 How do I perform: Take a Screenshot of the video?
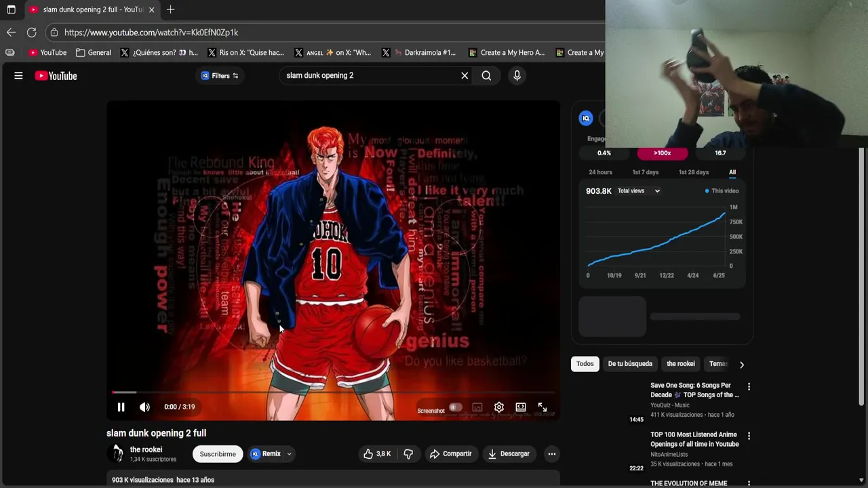coord(431,411)
